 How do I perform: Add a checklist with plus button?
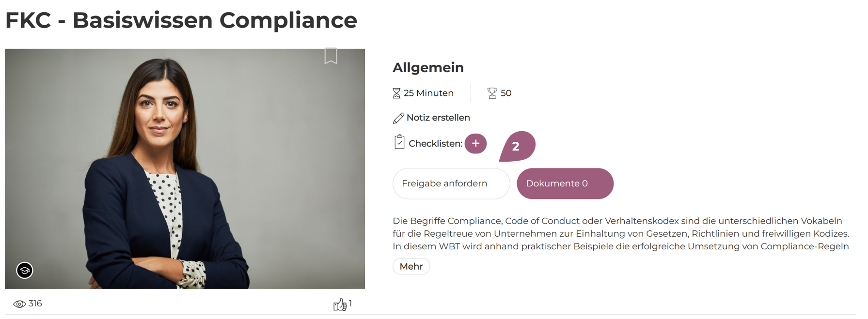tap(475, 144)
